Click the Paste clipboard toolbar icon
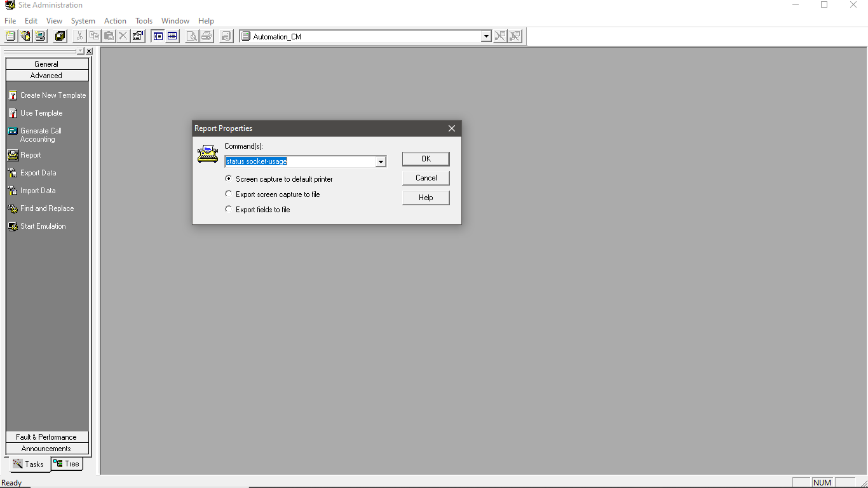 pos(109,36)
